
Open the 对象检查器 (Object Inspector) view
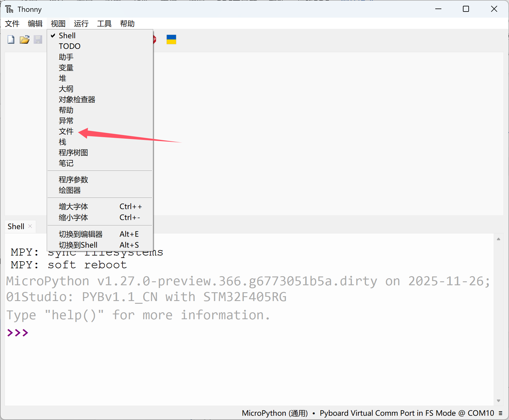[x=77, y=99]
